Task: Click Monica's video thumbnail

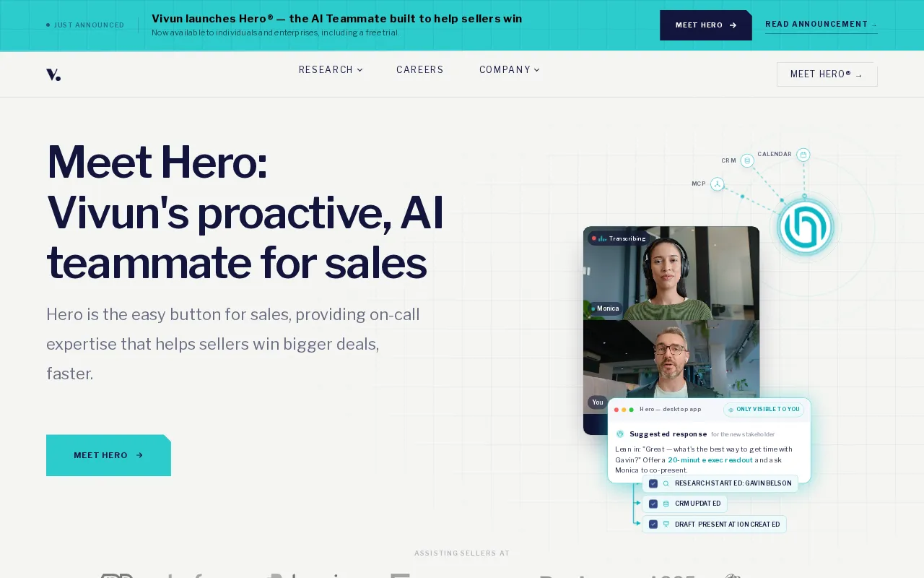Action: [671, 273]
